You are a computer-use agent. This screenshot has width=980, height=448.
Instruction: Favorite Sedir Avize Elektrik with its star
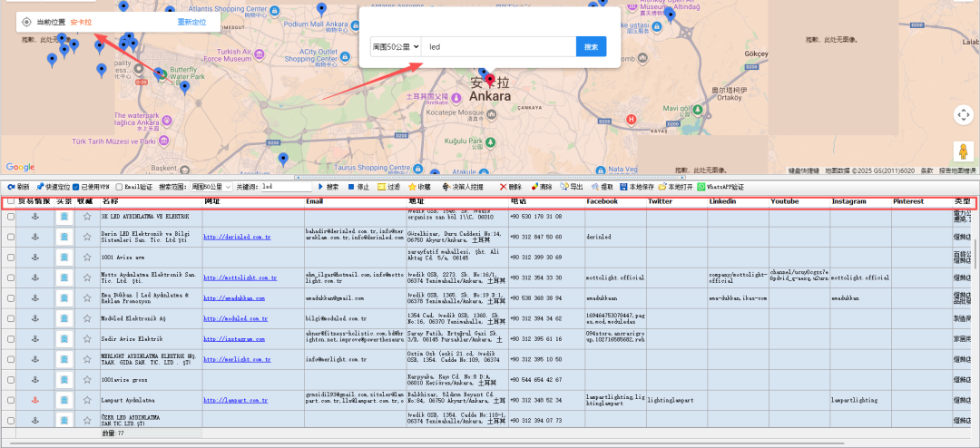click(87, 338)
